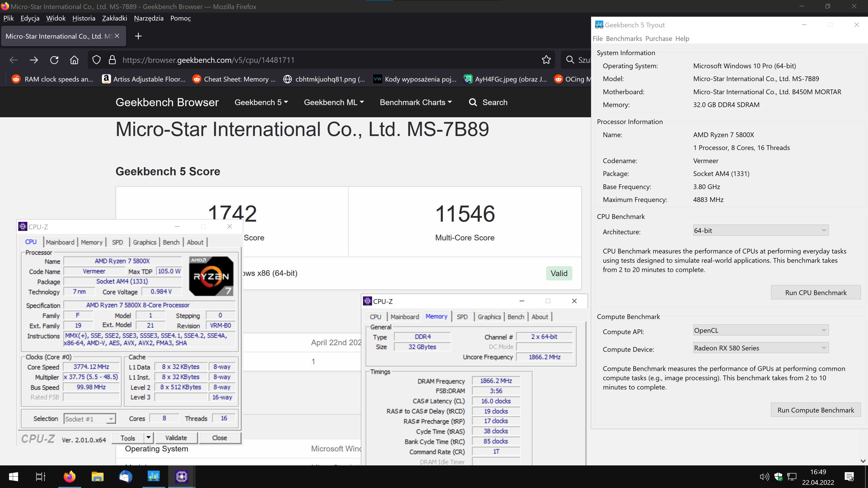Switch to Graphics tab in right CPU-Z

pos(489,317)
